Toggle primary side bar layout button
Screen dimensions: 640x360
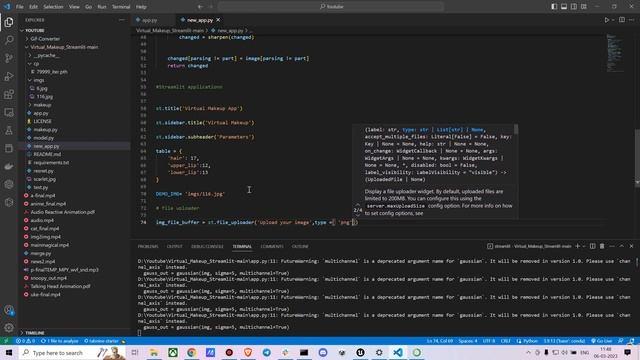point(554,7)
